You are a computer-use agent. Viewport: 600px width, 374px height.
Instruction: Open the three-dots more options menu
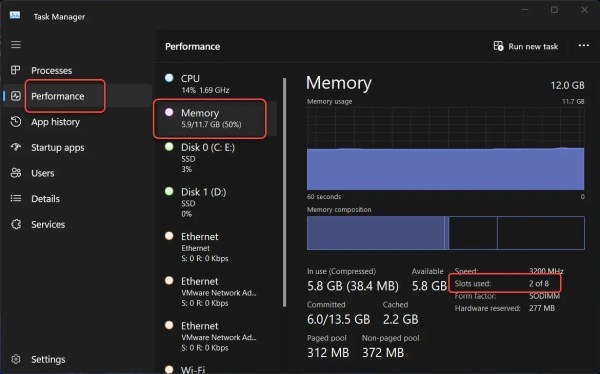click(584, 46)
